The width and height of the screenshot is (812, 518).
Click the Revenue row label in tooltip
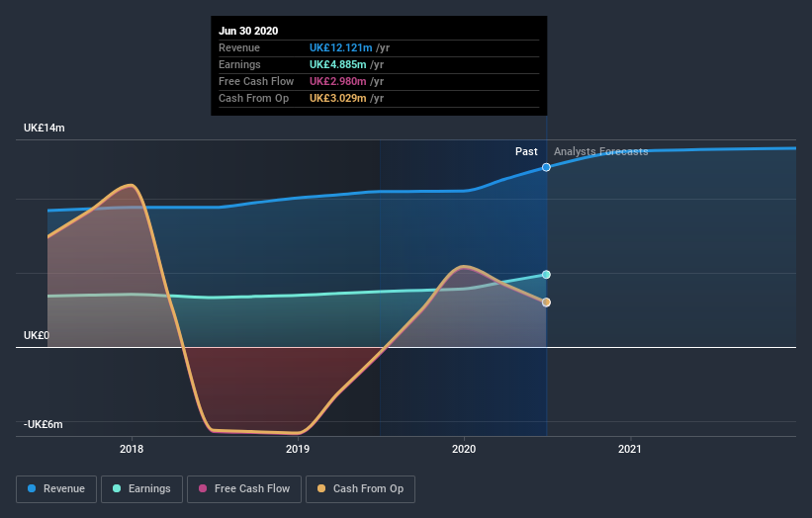pos(239,47)
